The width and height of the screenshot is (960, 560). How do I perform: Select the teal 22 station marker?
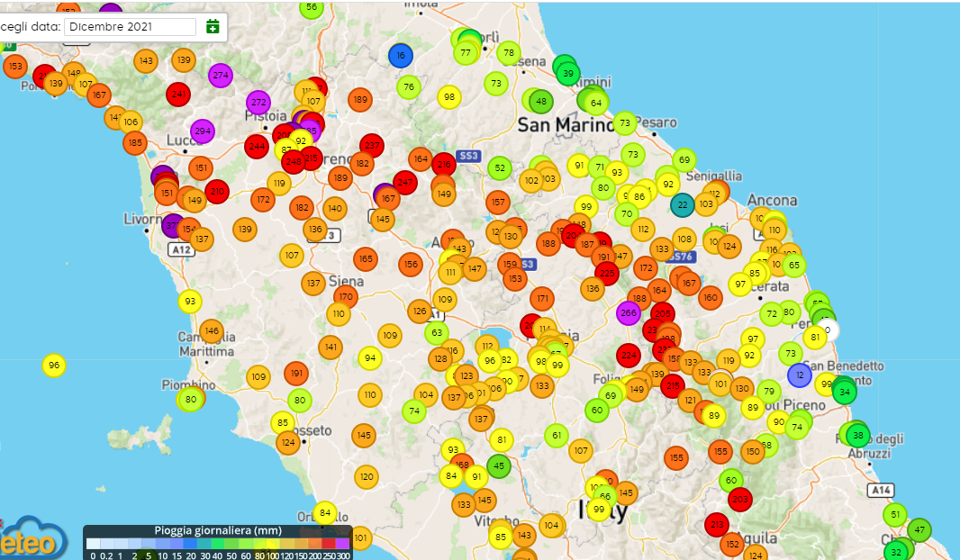pyautogui.click(x=683, y=204)
